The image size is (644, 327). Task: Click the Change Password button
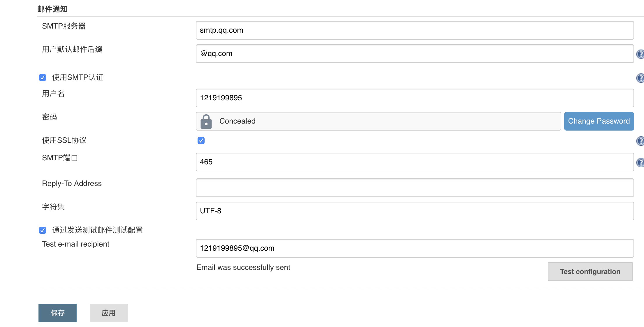[x=599, y=121]
